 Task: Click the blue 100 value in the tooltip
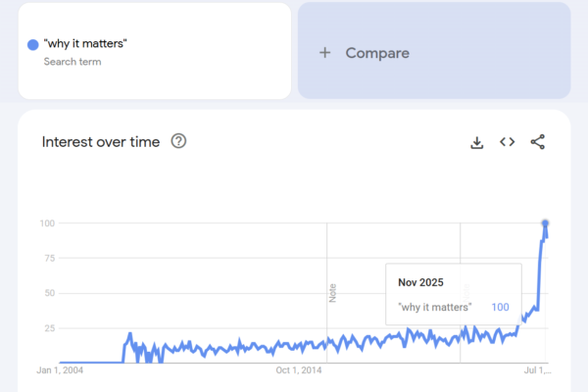500,308
